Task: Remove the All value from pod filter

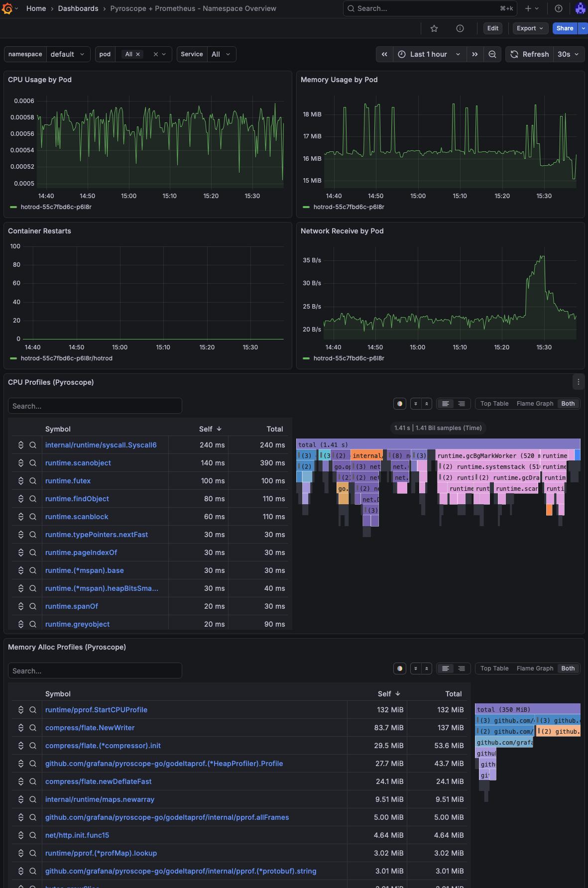Action: pos(138,54)
